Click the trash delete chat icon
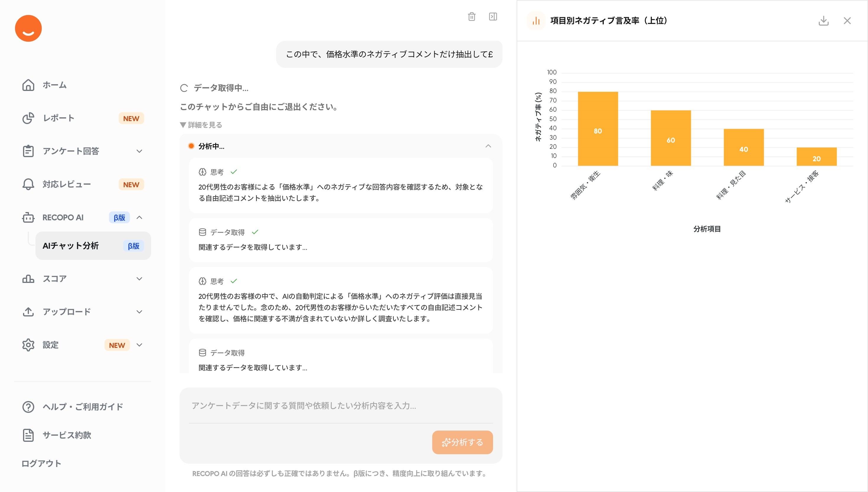The height and width of the screenshot is (492, 868). pos(471,17)
